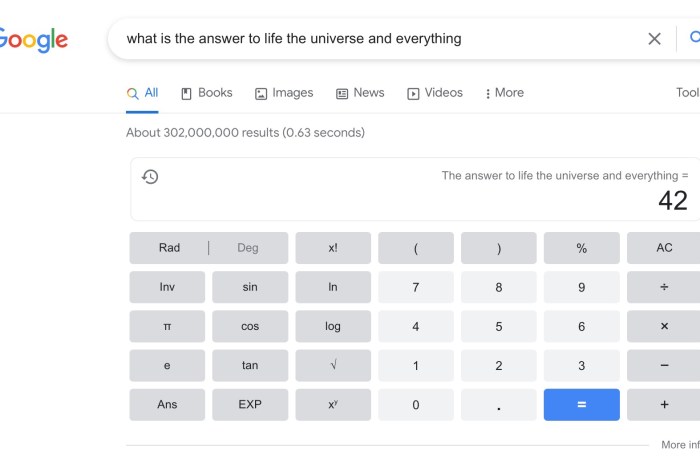Open the calculator history icon

150,177
